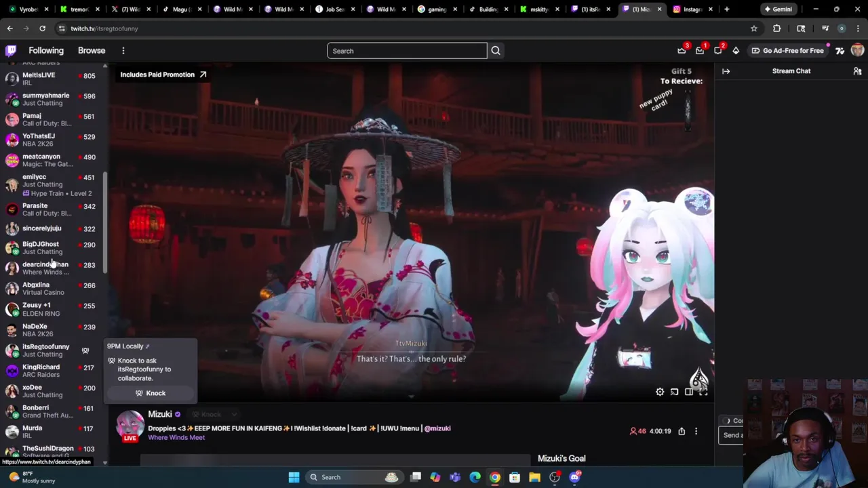Click the Includes Paid Promotion label

tap(163, 75)
